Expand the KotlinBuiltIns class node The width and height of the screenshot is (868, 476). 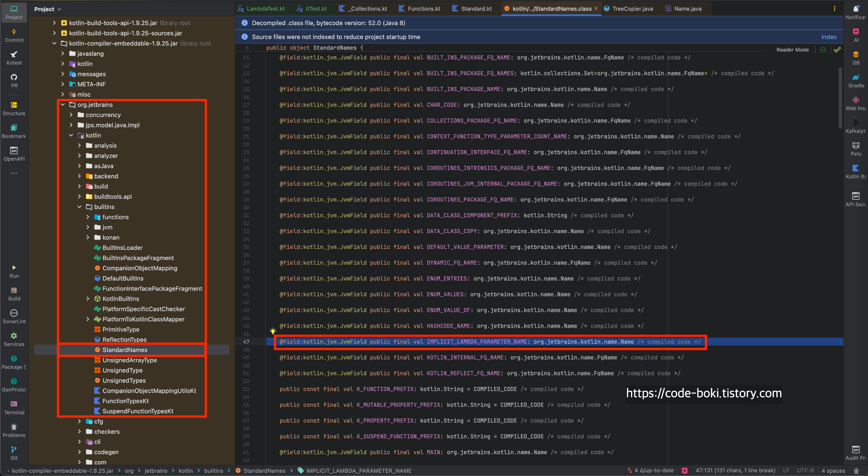[x=88, y=299]
